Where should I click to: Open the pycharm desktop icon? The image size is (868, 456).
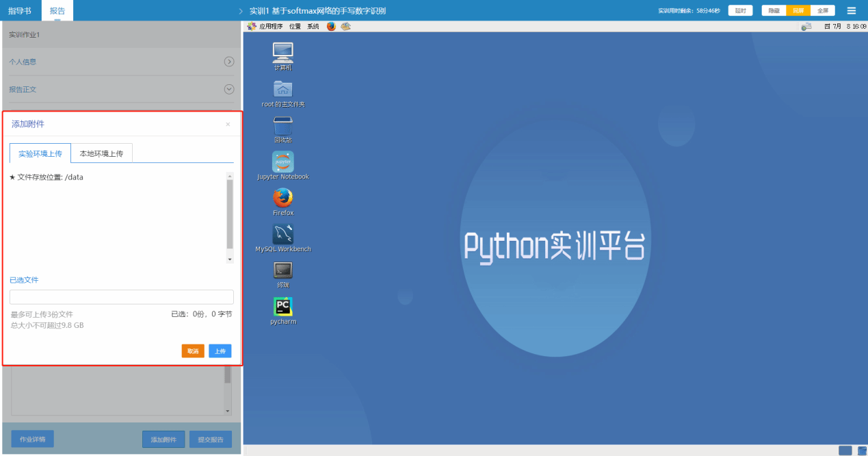283,307
